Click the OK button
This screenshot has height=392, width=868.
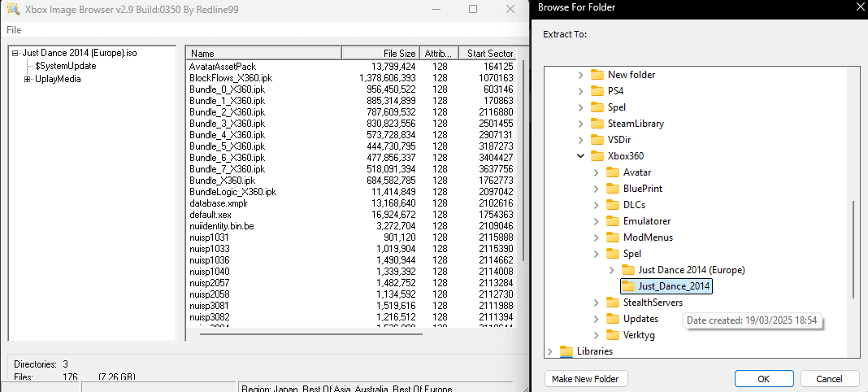[763, 379]
